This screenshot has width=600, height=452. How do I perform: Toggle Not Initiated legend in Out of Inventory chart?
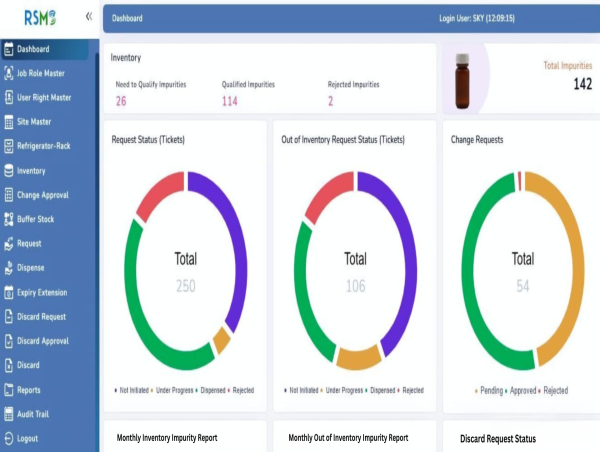pos(301,390)
